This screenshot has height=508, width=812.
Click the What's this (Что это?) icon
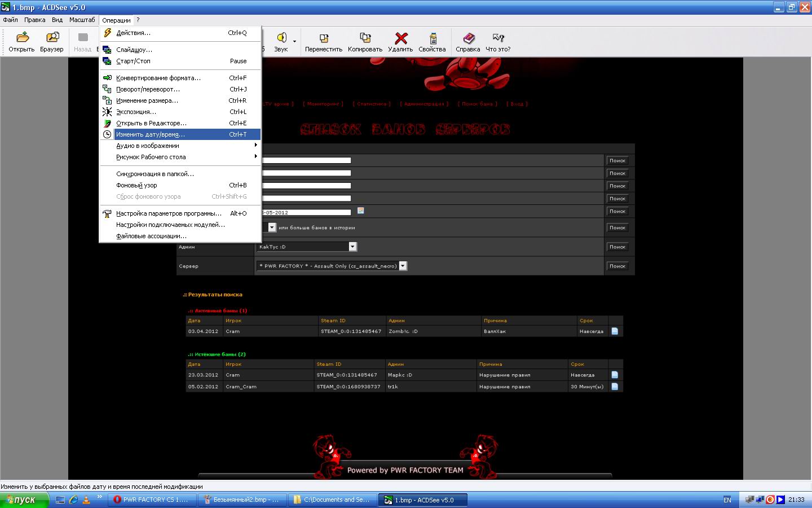click(x=498, y=42)
